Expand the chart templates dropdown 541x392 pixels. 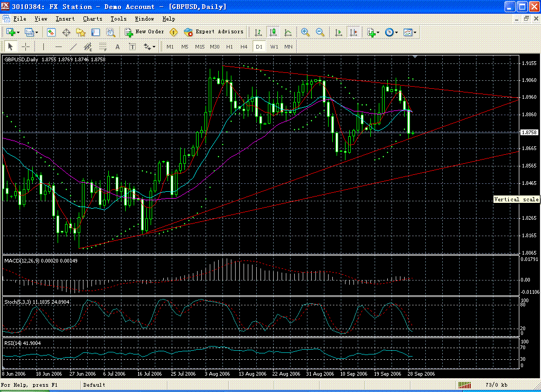(415, 32)
